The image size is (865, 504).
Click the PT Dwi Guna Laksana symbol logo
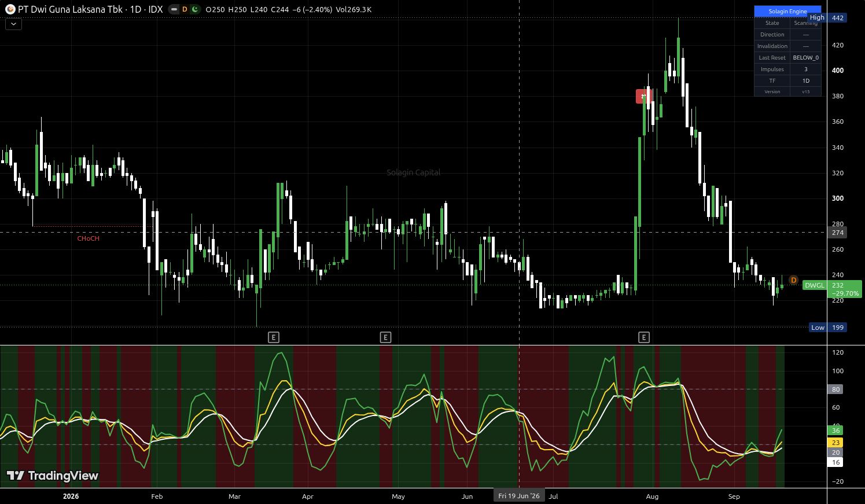[10, 9]
